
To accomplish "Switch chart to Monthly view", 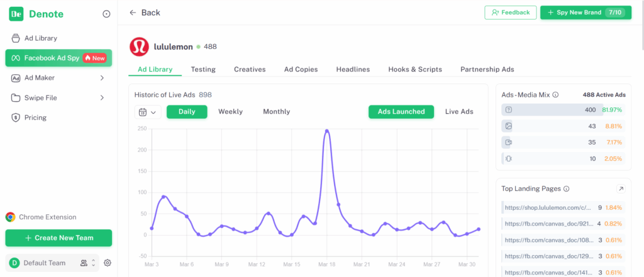I will (276, 112).
